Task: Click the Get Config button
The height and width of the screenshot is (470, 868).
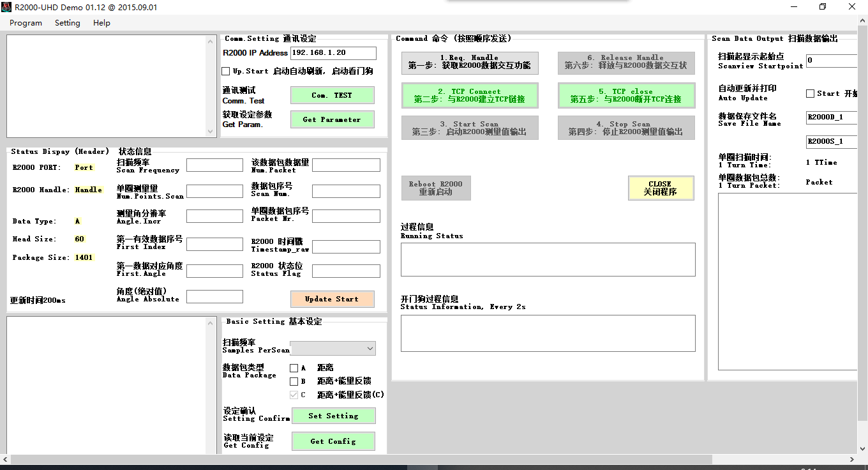Action: [333, 441]
